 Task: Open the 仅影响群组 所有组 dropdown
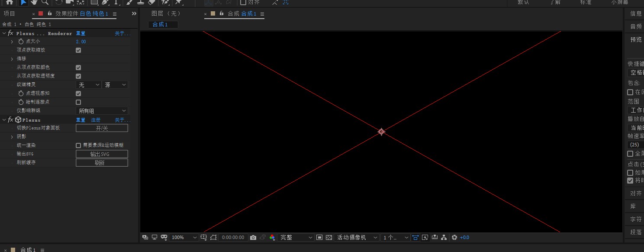tap(102, 111)
